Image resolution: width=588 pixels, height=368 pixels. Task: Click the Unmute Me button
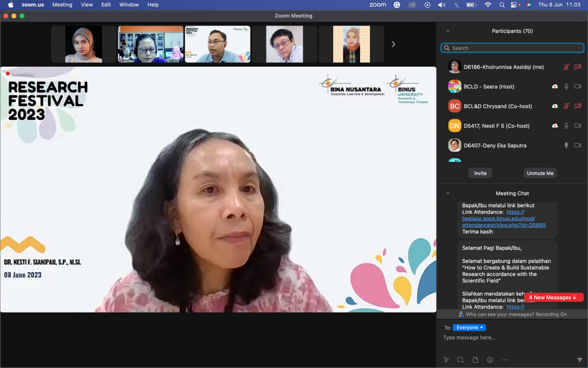540,173
